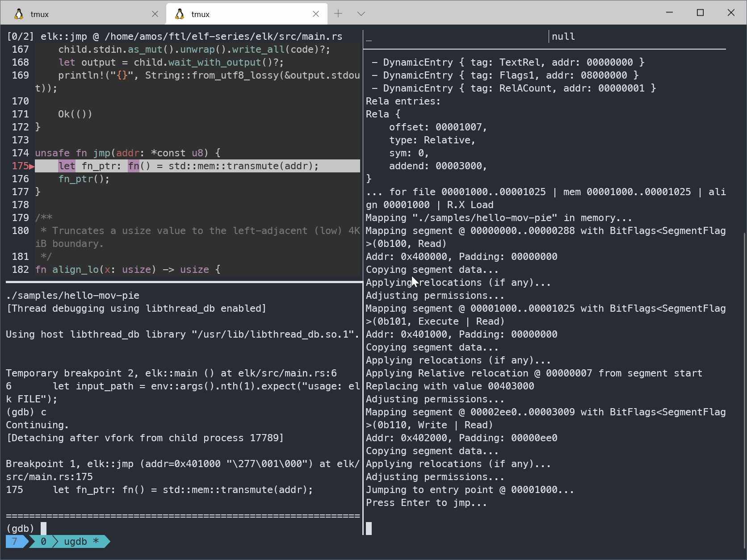
Task: Click Tux penguin icon on first tab
Action: point(19,14)
